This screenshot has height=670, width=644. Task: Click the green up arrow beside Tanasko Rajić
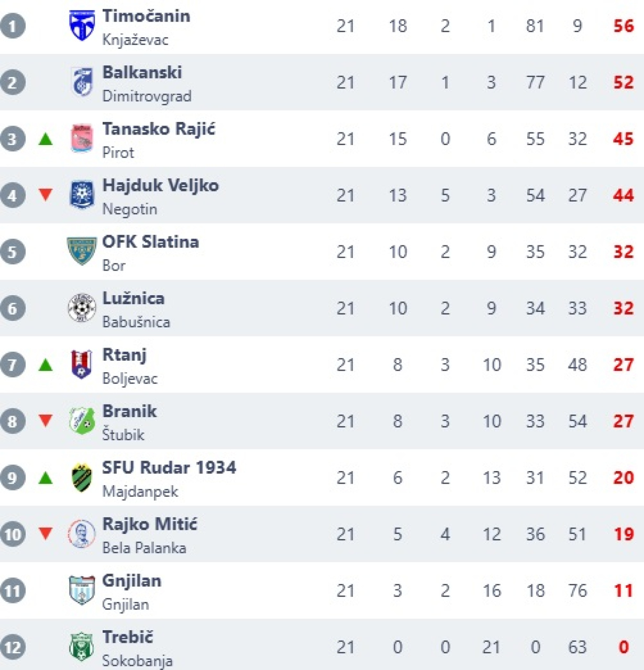(46, 139)
